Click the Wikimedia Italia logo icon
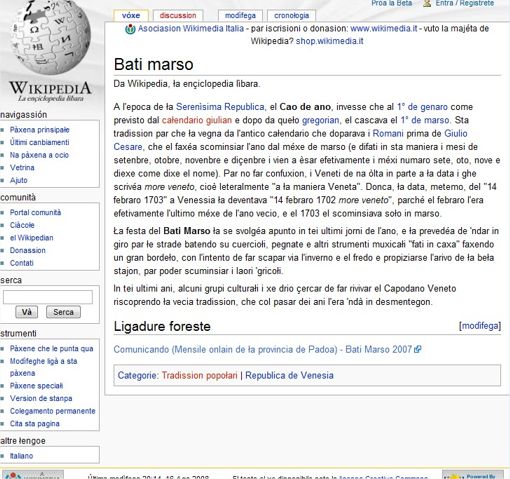 [130, 29]
